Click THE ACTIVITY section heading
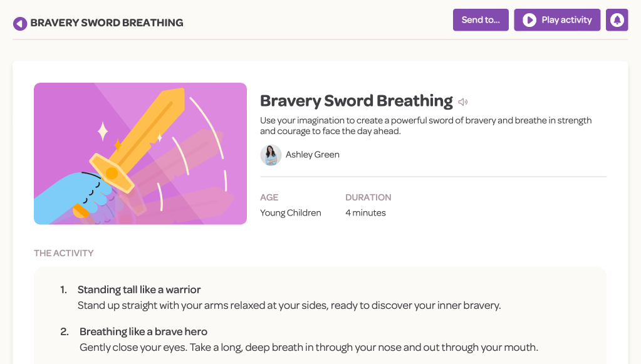The height and width of the screenshot is (364, 641). [x=64, y=253]
